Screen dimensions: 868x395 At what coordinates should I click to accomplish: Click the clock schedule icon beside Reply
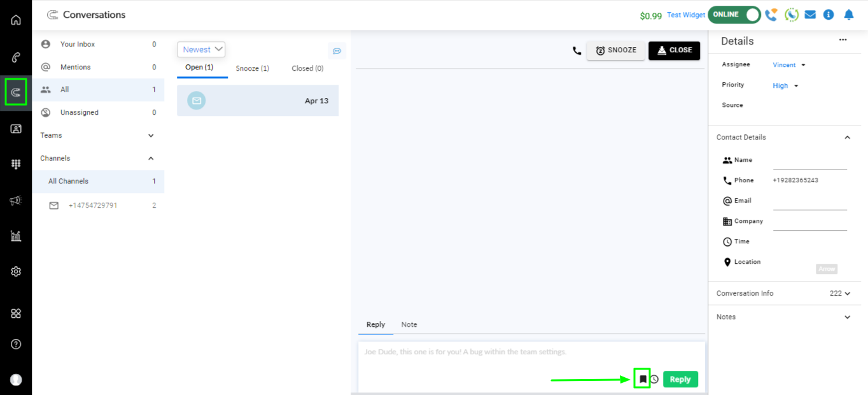tap(654, 379)
